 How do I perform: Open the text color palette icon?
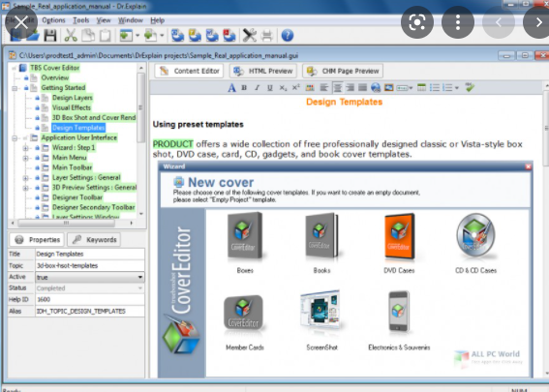(x=310, y=87)
